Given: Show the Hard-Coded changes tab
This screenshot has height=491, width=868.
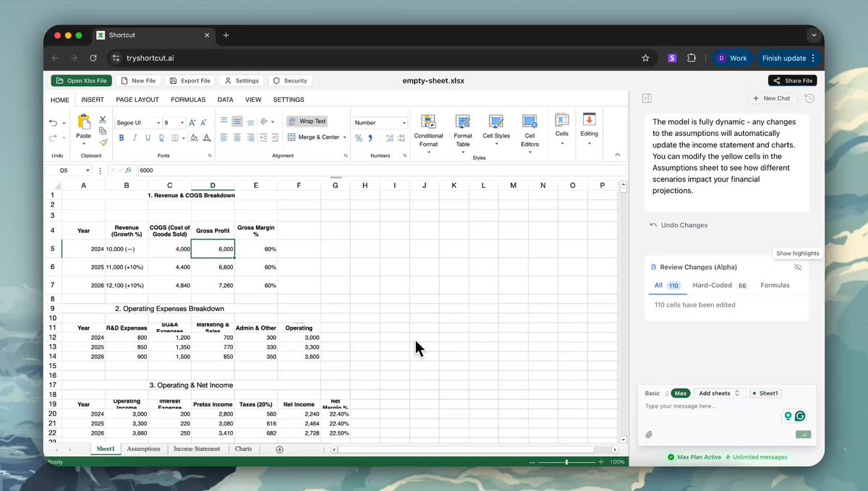Looking at the screenshot, I should (720, 285).
